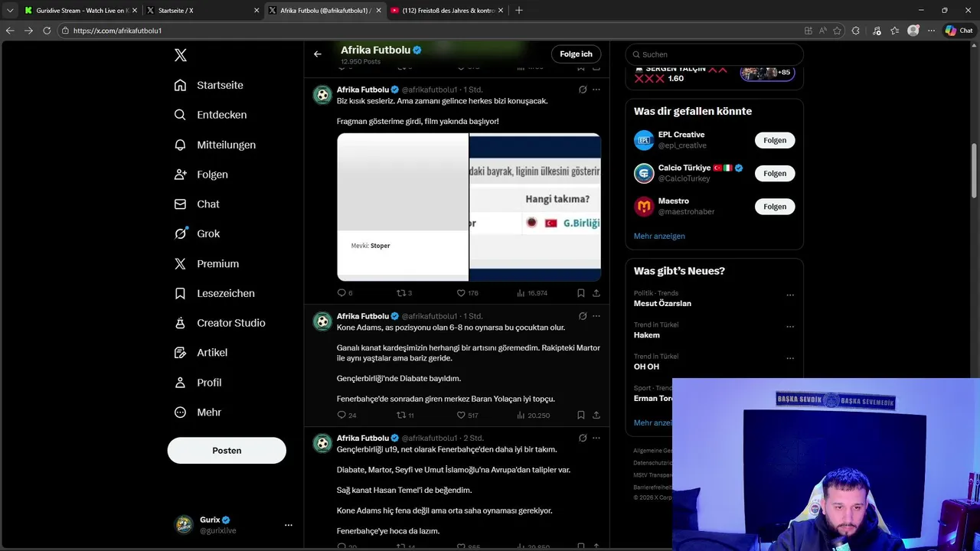
Task: Open Grok icon on 'Kone Adams, as pozisyonu' post
Action: click(583, 316)
